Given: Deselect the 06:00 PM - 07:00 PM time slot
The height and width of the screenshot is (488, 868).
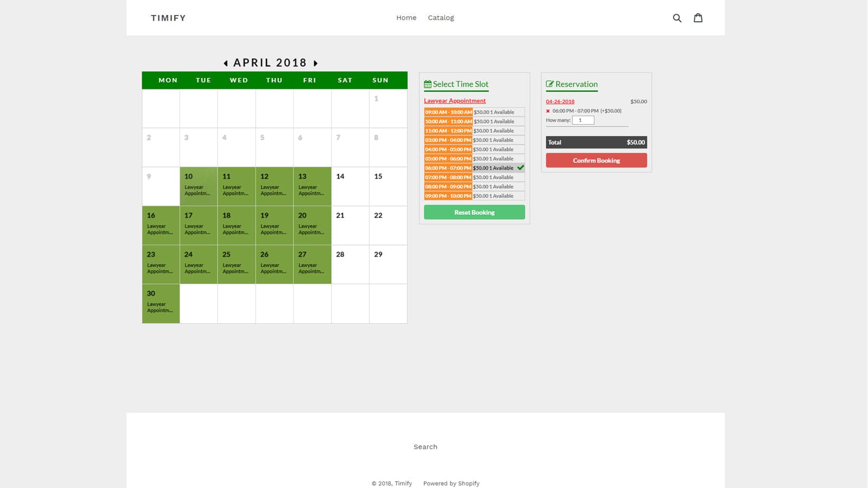Looking at the screenshot, I should [448, 168].
